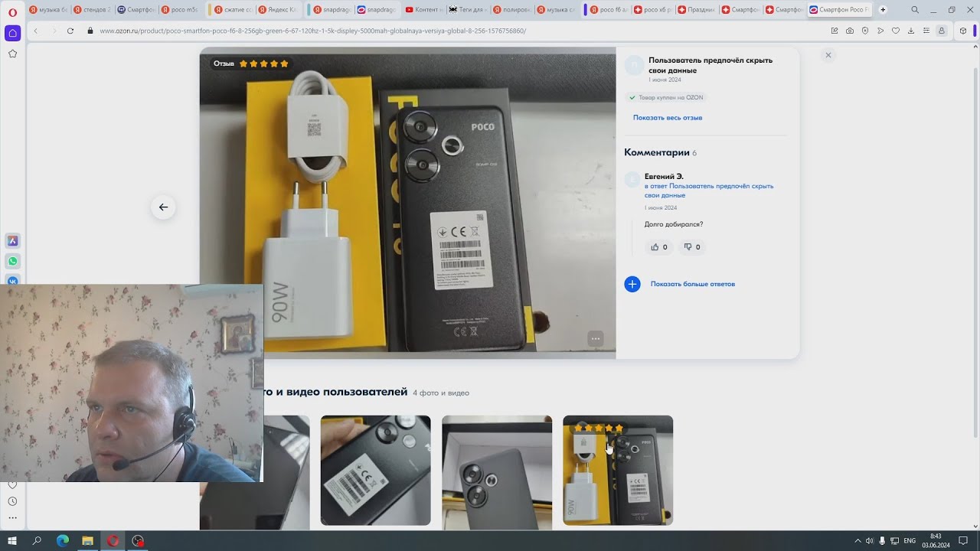
Task: Open sidebar three-dots settings
Action: [12, 517]
